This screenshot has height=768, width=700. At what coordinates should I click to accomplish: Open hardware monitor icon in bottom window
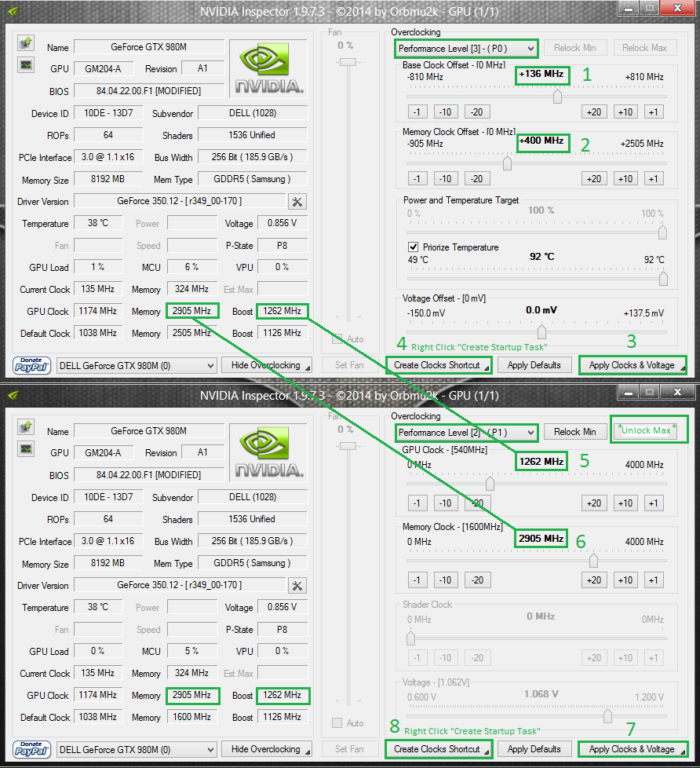25,448
